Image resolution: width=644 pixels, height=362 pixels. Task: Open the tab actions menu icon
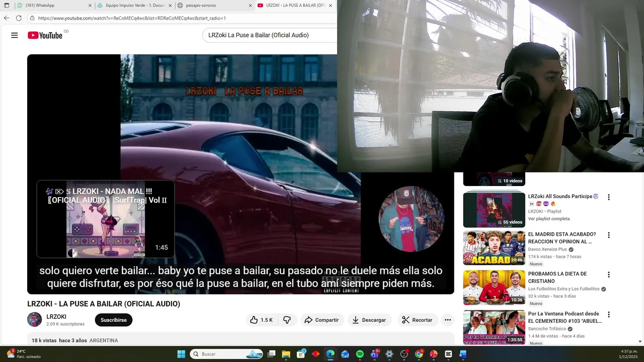7,6
